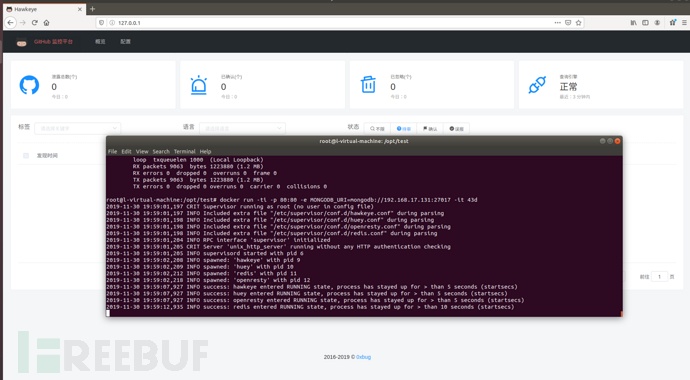The width and height of the screenshot is (690, 380).
Task: Go back with the browser back arrow
Action: 11,22
